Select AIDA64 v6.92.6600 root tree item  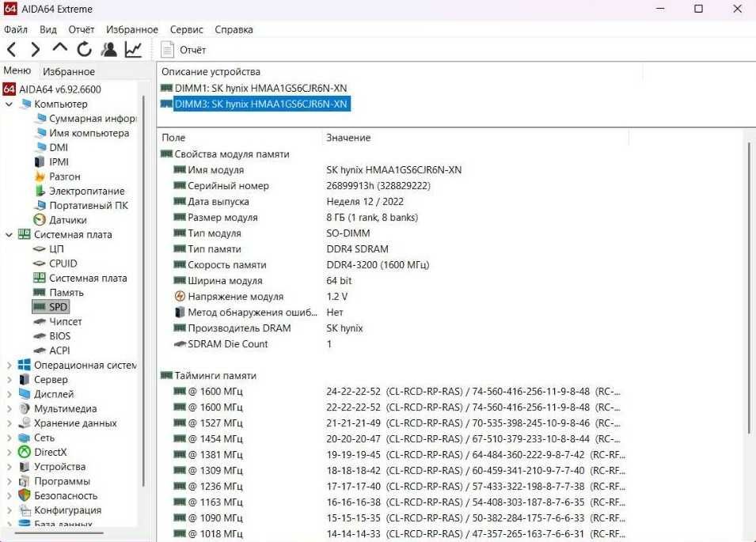coord(52,89)
